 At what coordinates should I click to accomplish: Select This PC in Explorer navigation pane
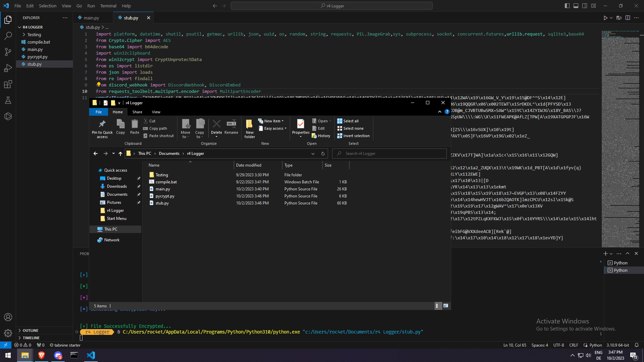click(111, 229)
